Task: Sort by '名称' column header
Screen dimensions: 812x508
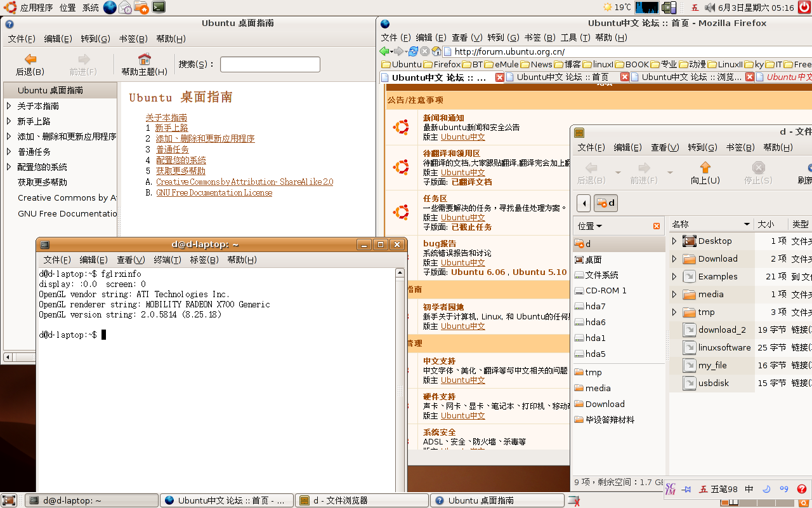Action: (711, 224)
